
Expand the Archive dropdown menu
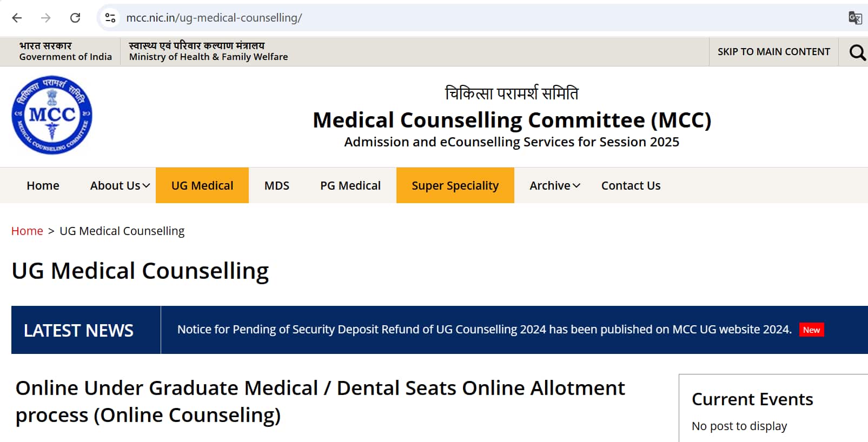point(555,185)
